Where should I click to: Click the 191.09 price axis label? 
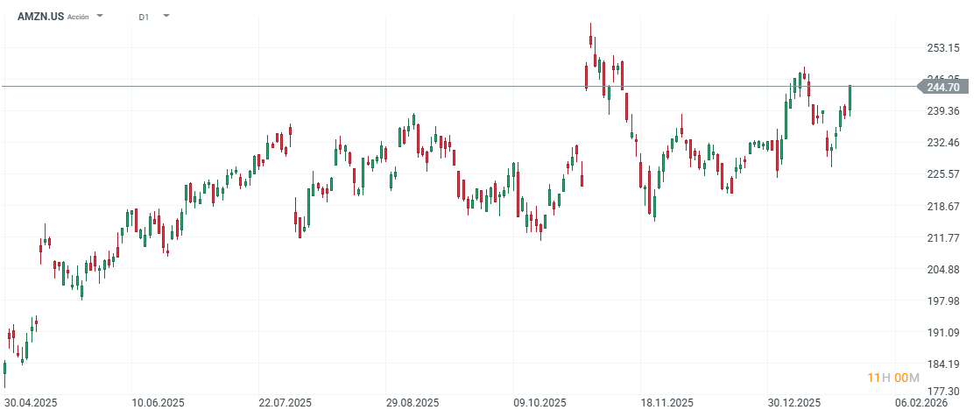point(943,333)
